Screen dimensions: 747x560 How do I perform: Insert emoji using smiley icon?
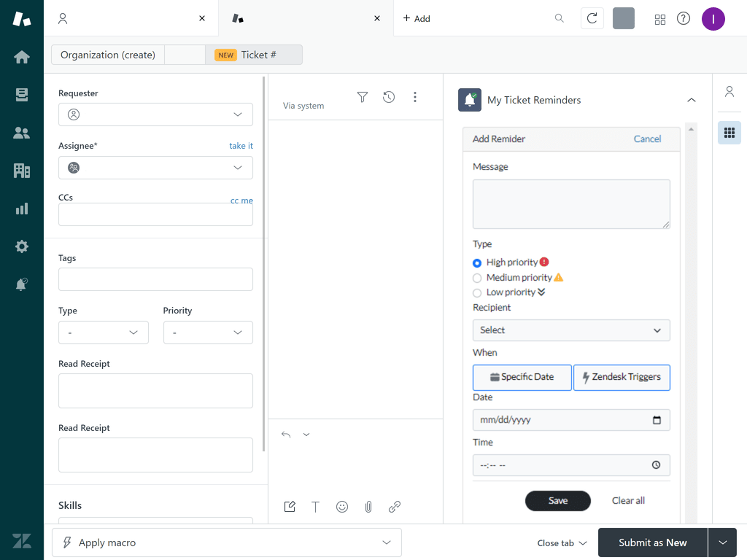point(342,507)
